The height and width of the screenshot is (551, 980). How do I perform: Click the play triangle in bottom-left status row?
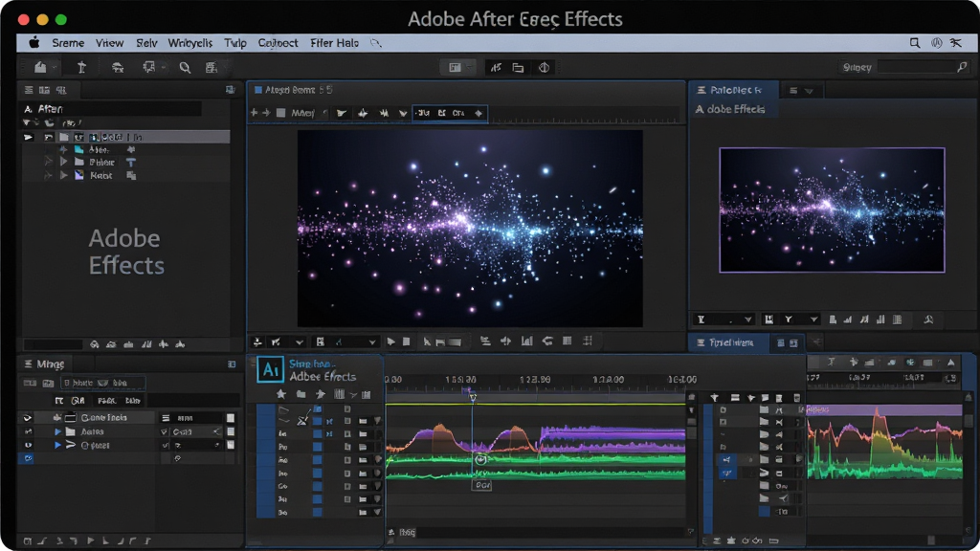coord(91,541)
